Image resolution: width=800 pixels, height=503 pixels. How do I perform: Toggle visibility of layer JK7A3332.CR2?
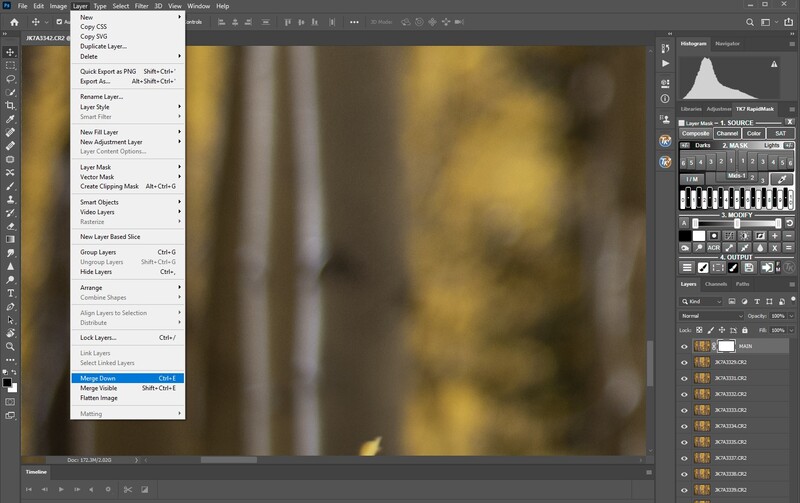coord(684,394)
